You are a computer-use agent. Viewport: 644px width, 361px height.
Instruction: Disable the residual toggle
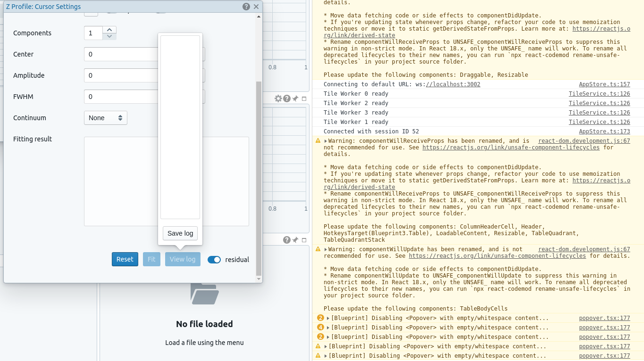pos(214,260)
